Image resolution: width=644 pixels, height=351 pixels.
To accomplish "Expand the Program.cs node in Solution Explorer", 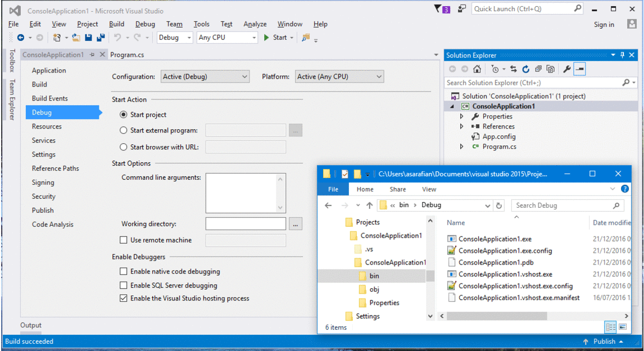I will 461,147.
